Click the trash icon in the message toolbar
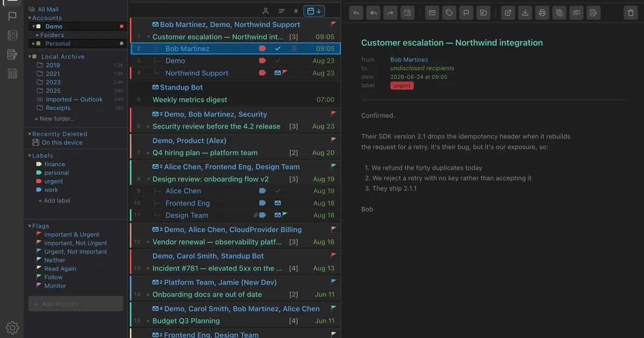Image resolution: width=644 pixels, height=338 pixels. [x=631, y=12]
